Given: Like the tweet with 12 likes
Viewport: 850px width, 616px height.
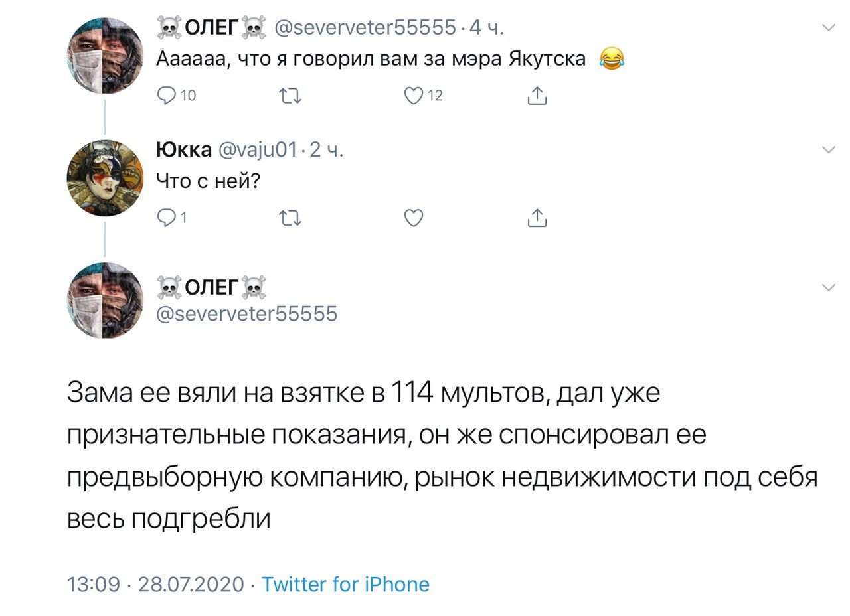Looking at the screenshot, I should tap(414, 96).
